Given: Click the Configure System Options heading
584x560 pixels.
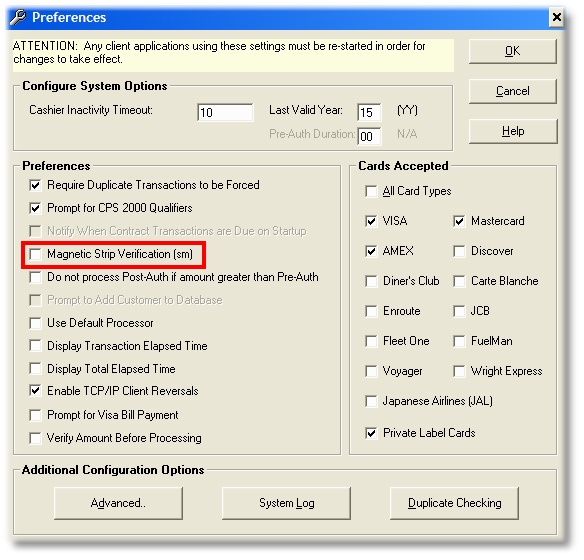Looking at the screenshot, I should click(x=95, y=86).
